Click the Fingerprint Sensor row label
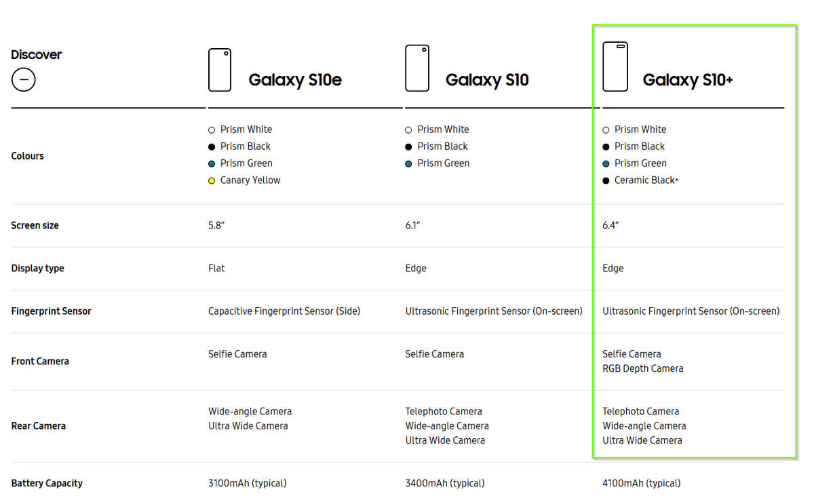Image resolution: width=814 pixels, height=504 pixels. click(51, 311)
